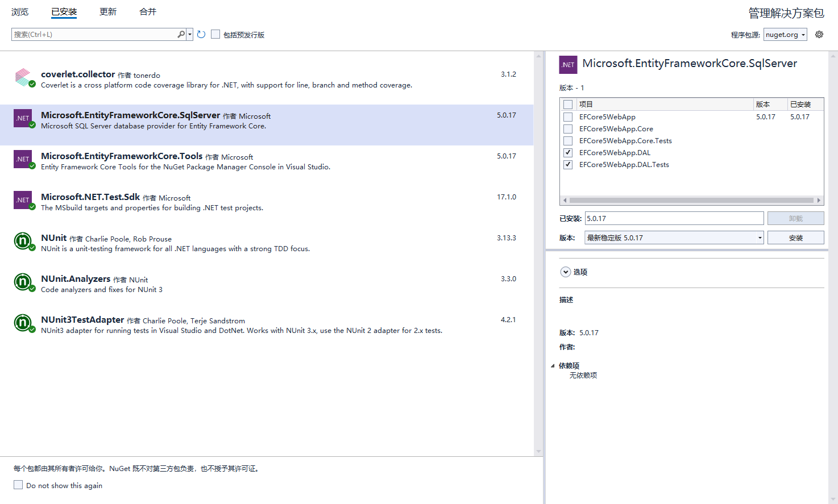This screenshot has height=504, width=838.
Task: Click the search magnifier icon
Action: coord(181,34)
